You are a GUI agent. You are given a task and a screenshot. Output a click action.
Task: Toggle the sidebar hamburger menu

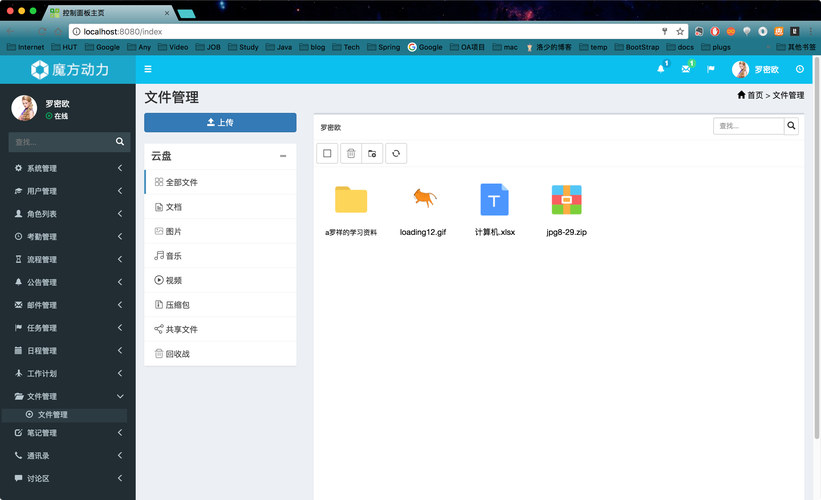[x=148, y=69]
